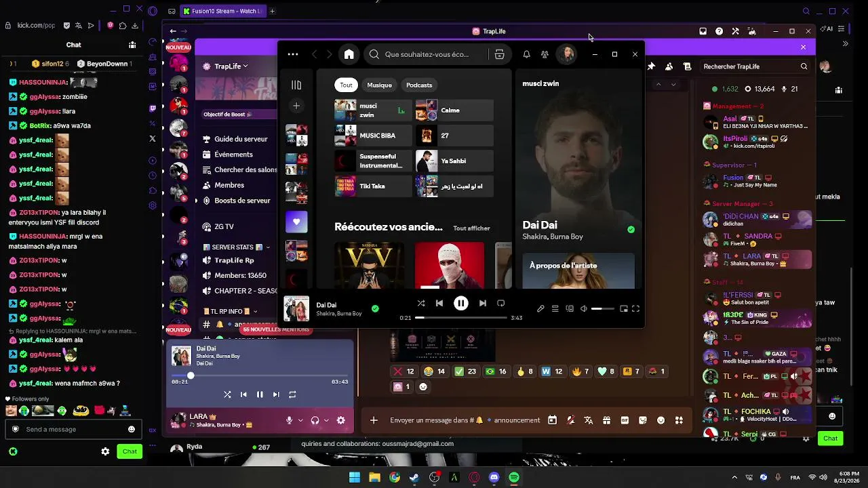Select the Musique filter chip

(379, 85)
